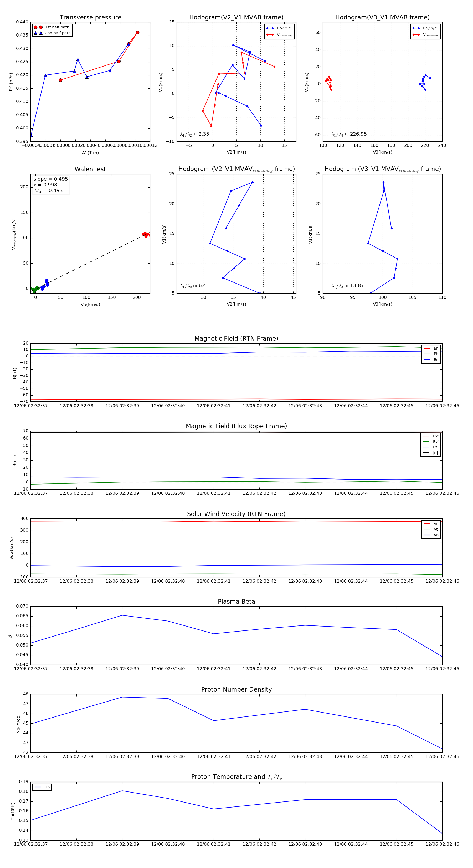
Task: Click the 'λ1/λ3 ≈ 226.95' ratio label
Action: (349, 134)
